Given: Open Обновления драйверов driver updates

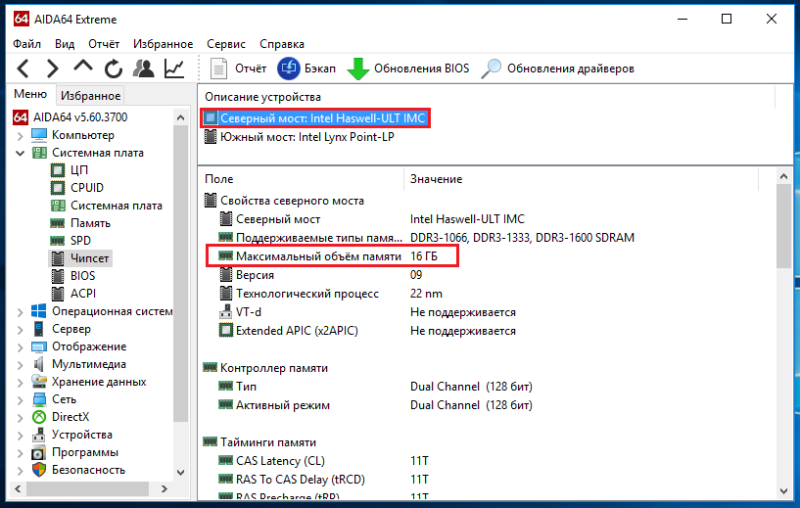Looking at the screenshot, I should pos(558,69).
